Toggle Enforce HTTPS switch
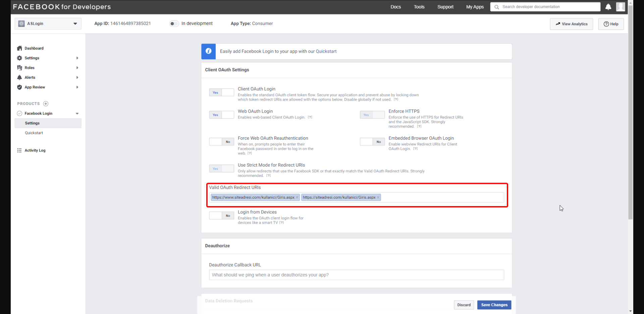Viewport: 644px width, 314px height. 372,115
